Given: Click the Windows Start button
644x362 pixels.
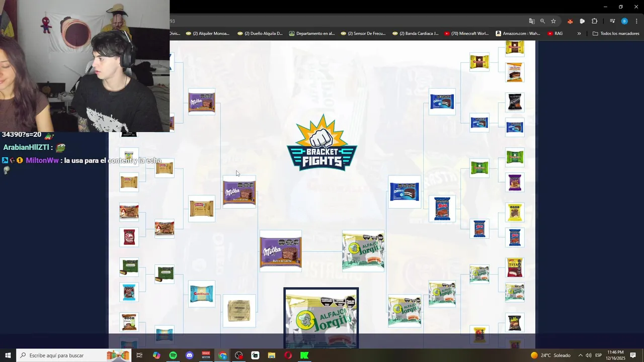Looking at the screenshot, I should (x=8, y=355).
